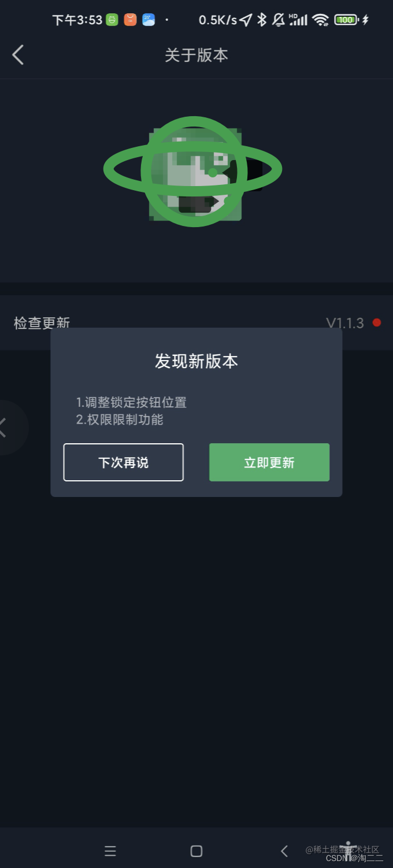This screenshot has height=868, width=393.
Task: Tap the accessibility figure icon
Action: click(x=348, y=848)
